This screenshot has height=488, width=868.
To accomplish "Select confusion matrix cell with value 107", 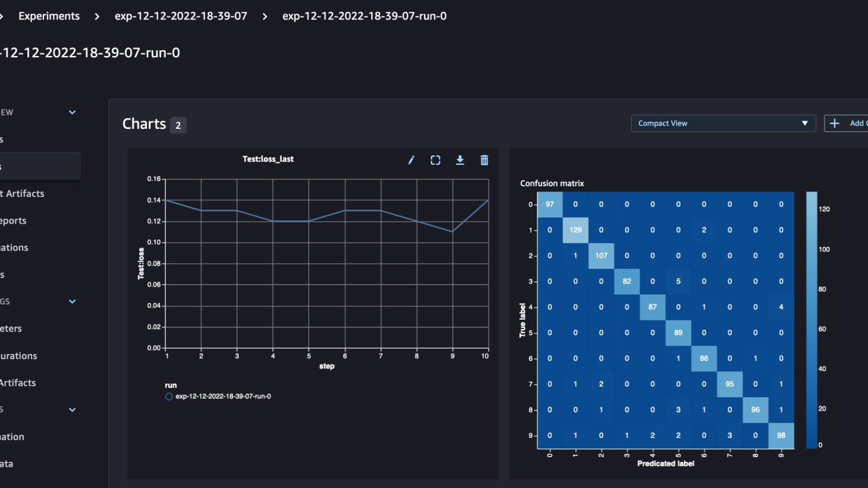I will pyautogui.click(x=602, y=255).
